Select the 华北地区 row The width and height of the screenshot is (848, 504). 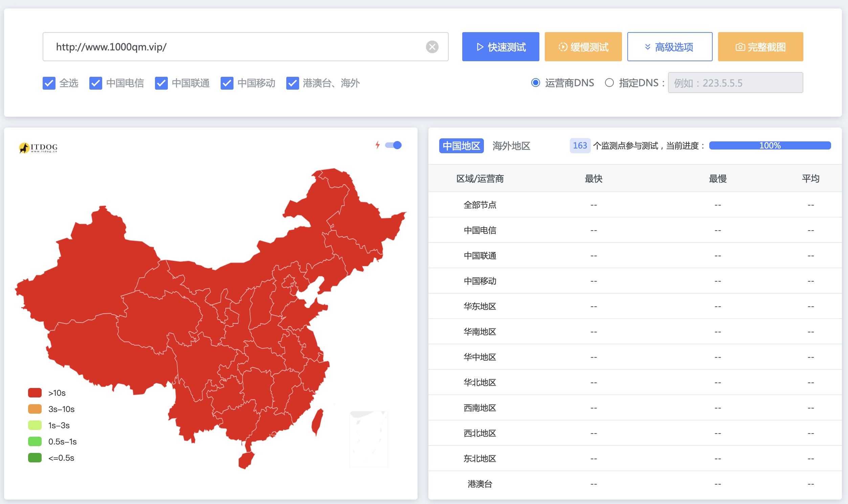pos(635,383)
